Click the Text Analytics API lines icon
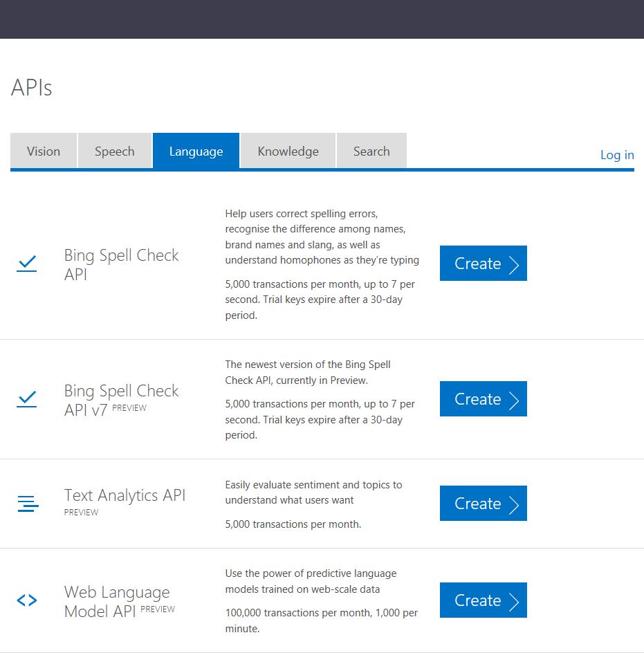This screenshot has height=653, width=644. 28,504
